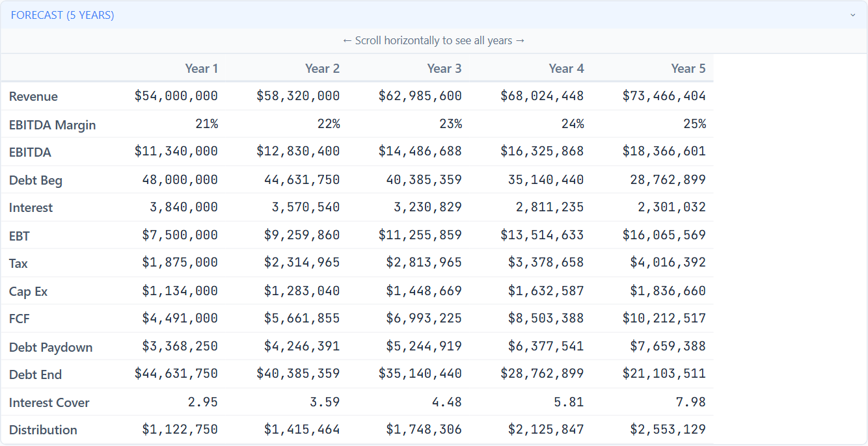Click EBITDA value $11,340,000
868x446 pixels.
[x=176, y=151]
